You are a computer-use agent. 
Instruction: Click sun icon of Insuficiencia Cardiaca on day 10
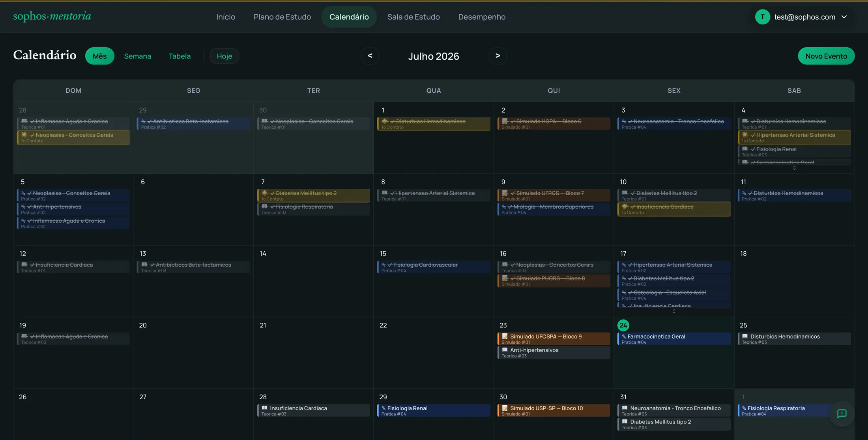625,206
